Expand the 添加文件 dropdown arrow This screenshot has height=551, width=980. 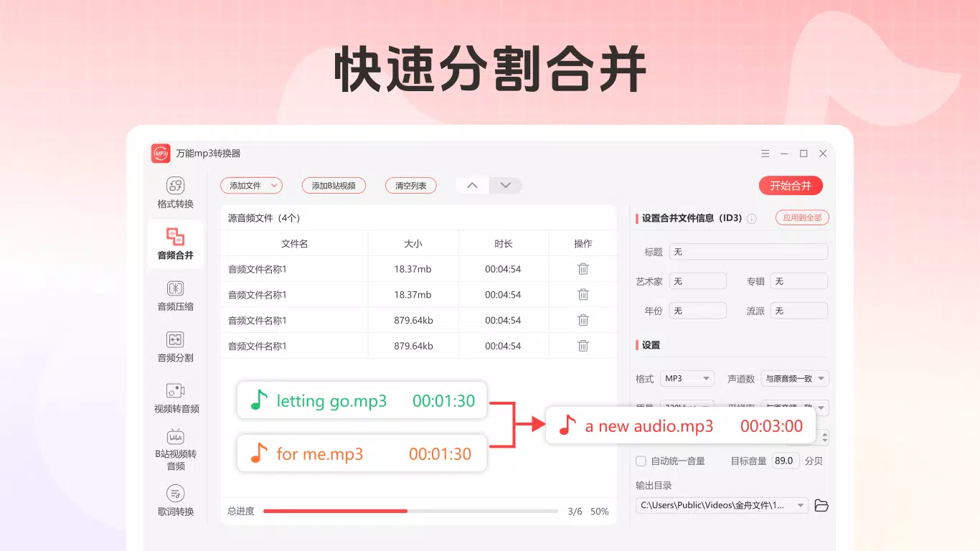(274, 186)
